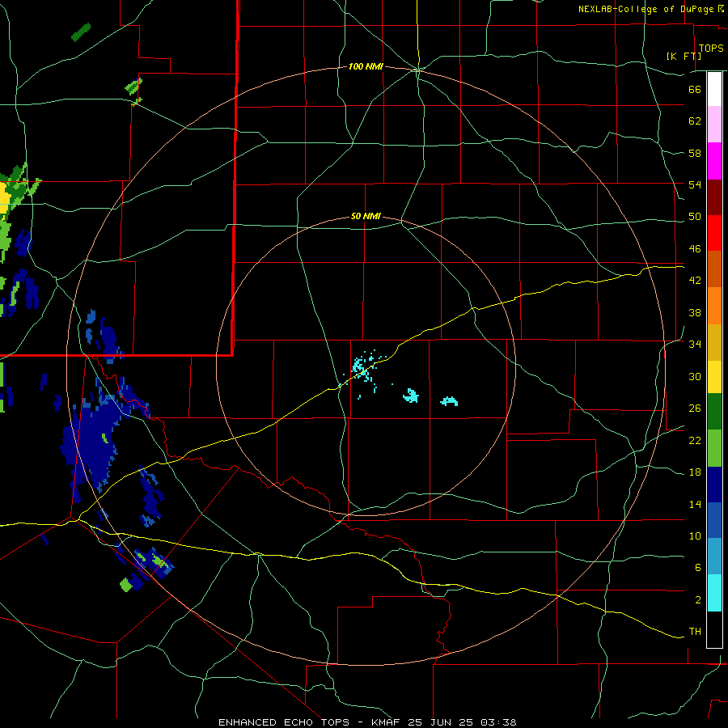Click the navy blue legend swatch
This screenshot has width=728, height=728.
[x=714, y=485]
